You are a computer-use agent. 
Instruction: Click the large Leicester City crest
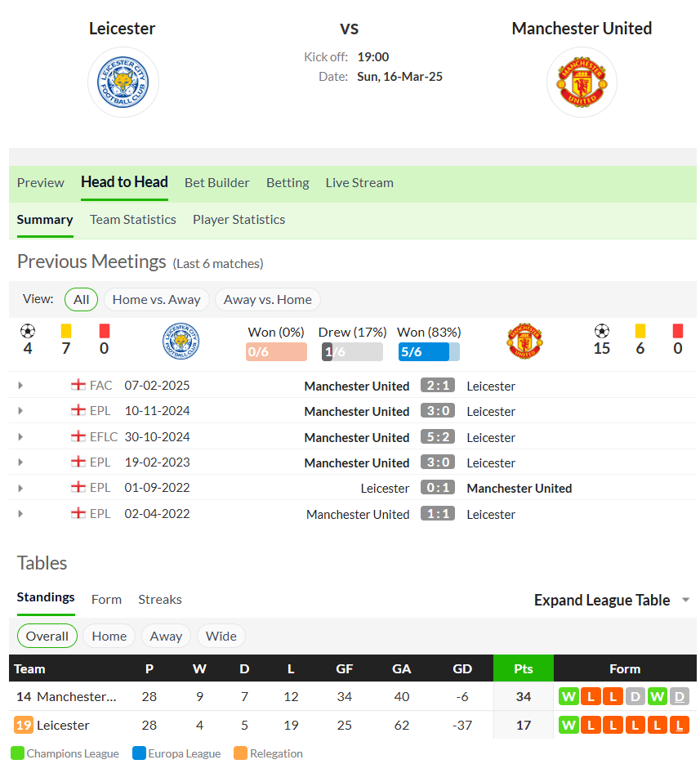[x=123, y=83]
